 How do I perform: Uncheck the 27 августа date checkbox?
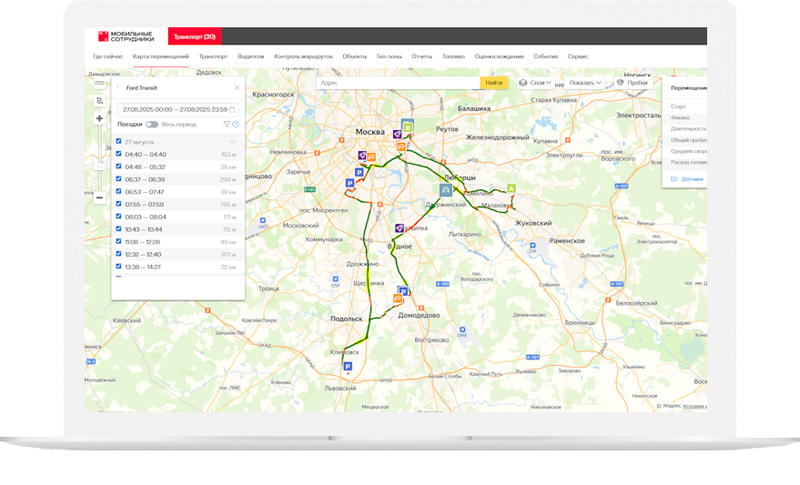point(119,142)
